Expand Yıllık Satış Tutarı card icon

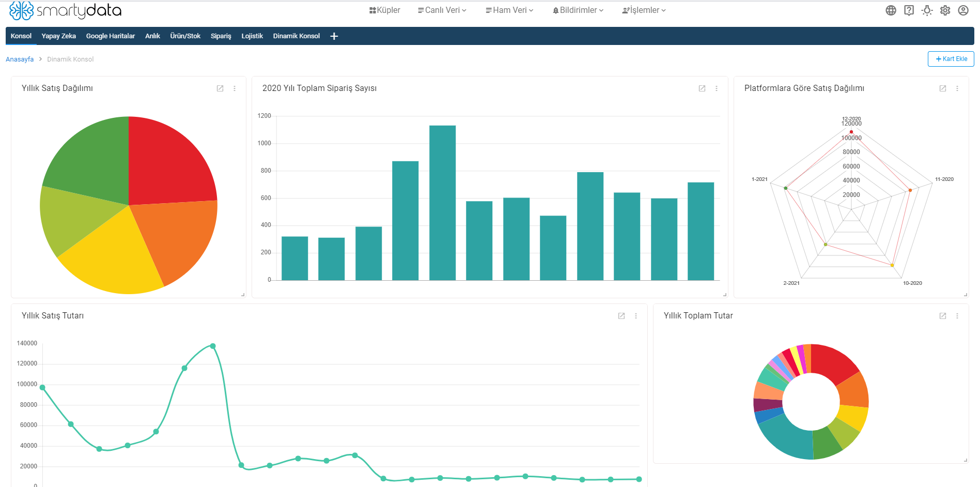coord(621,316)
